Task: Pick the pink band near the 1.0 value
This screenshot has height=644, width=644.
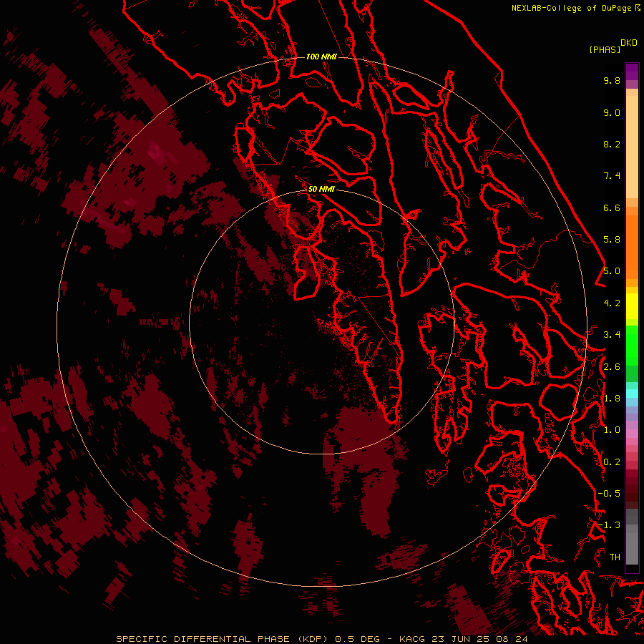Action: coord(632,434)
